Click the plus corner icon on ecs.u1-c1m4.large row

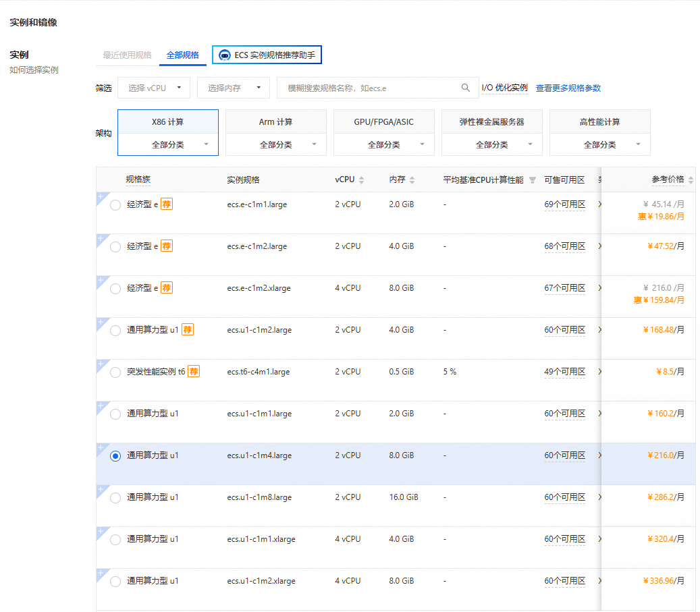(x=101, y=448)
